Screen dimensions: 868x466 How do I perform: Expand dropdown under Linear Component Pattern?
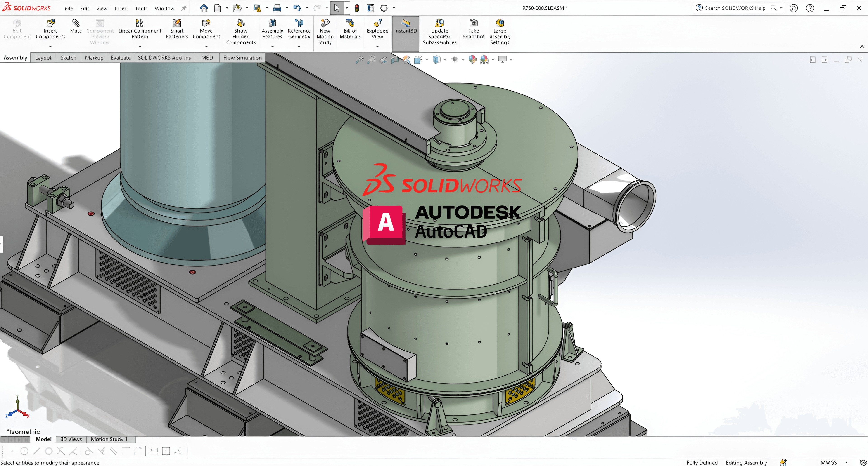coord(140,47)
